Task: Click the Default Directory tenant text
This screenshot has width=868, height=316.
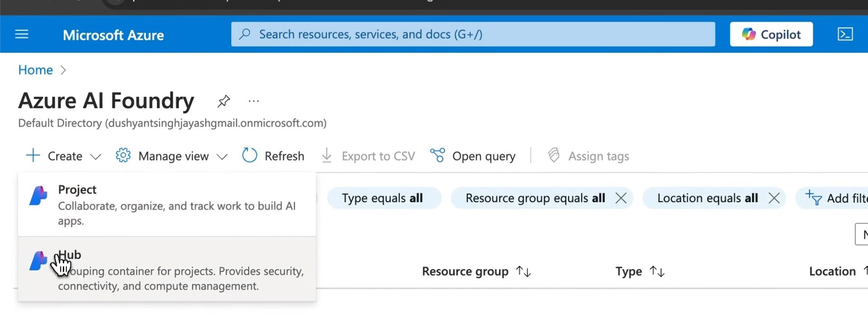Action: (x=172, y=123)
